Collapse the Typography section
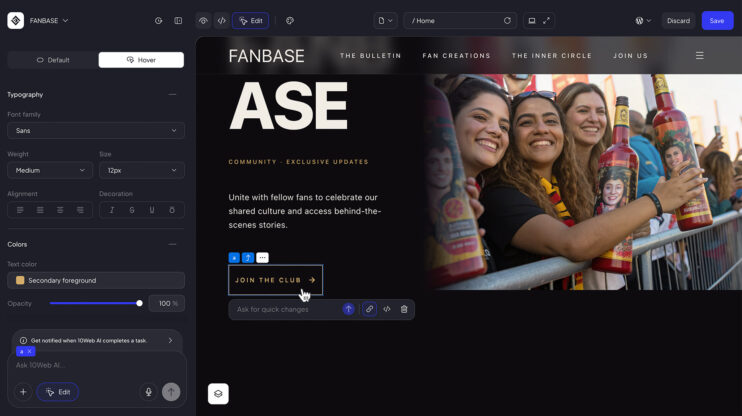The image size is (742, 416). [x=172, y=95]
